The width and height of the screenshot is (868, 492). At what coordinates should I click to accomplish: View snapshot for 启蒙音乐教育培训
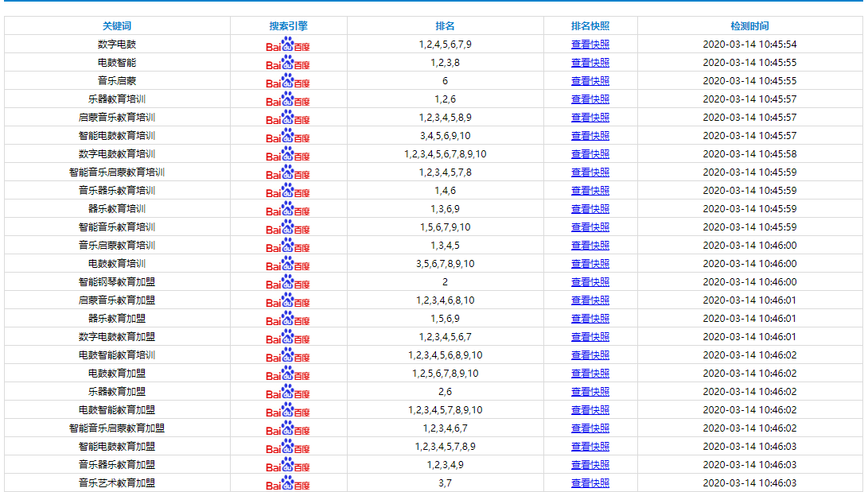(x=590, y=117)
